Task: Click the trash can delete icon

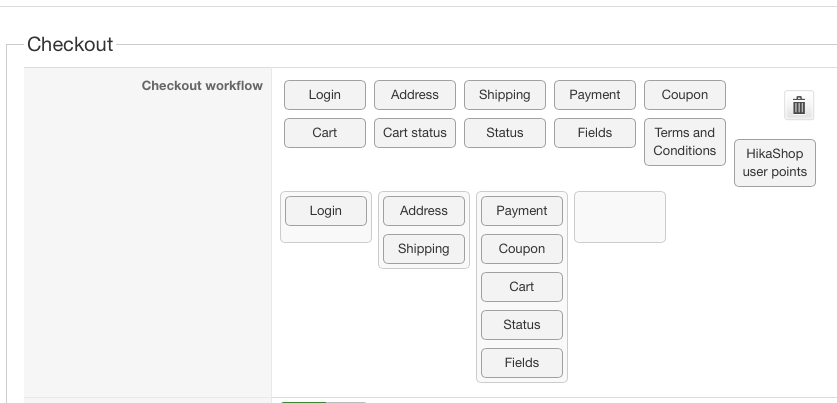Action: [799, 105]
